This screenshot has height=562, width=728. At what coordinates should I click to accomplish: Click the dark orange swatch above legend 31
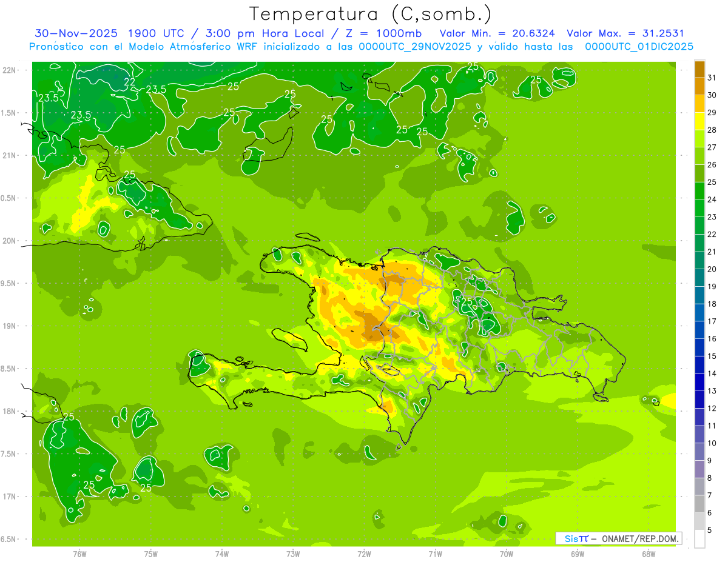click(699, 69)
